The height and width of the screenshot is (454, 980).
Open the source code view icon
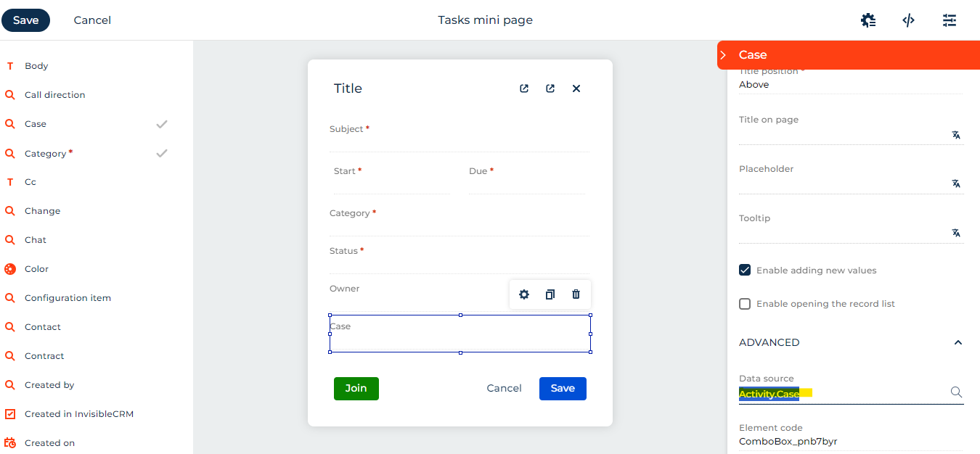908,20
